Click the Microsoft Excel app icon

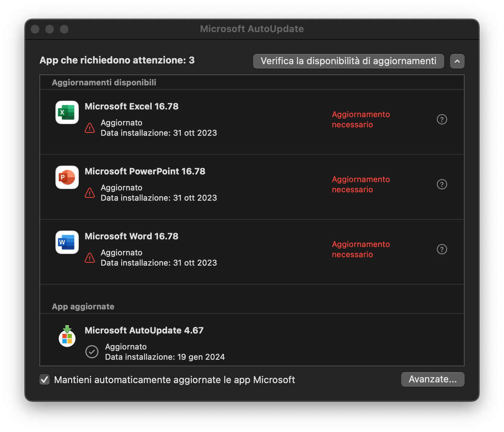67,112
